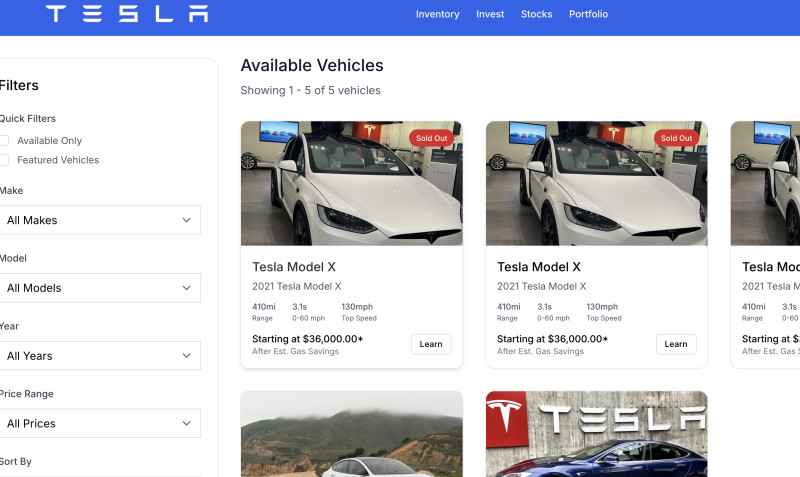Click chevron arrow in Make dropdown

tap(186, 220)
